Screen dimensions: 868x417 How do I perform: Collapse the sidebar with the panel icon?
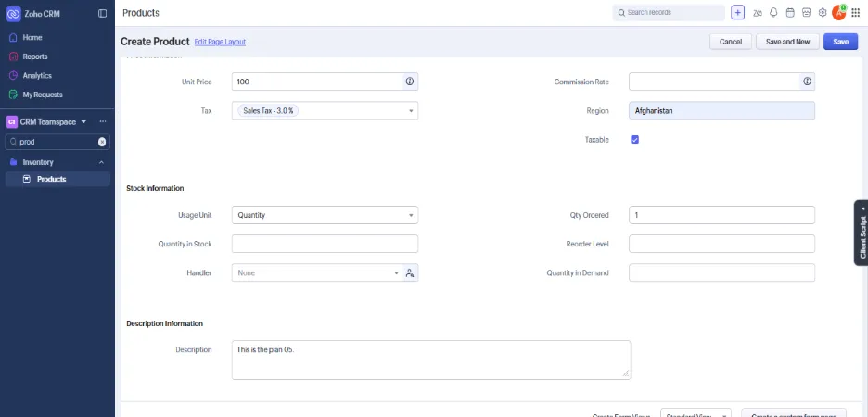102,14
